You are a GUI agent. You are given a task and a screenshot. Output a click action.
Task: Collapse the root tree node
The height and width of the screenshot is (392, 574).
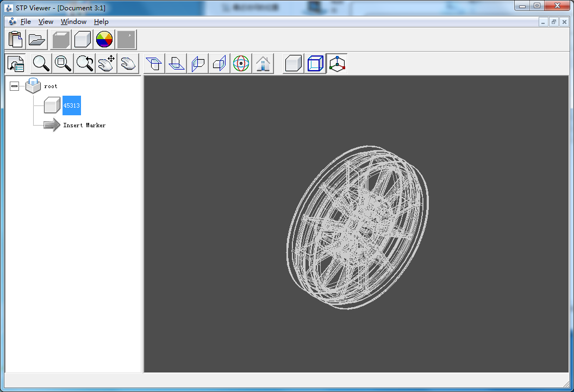coord(14,86)
